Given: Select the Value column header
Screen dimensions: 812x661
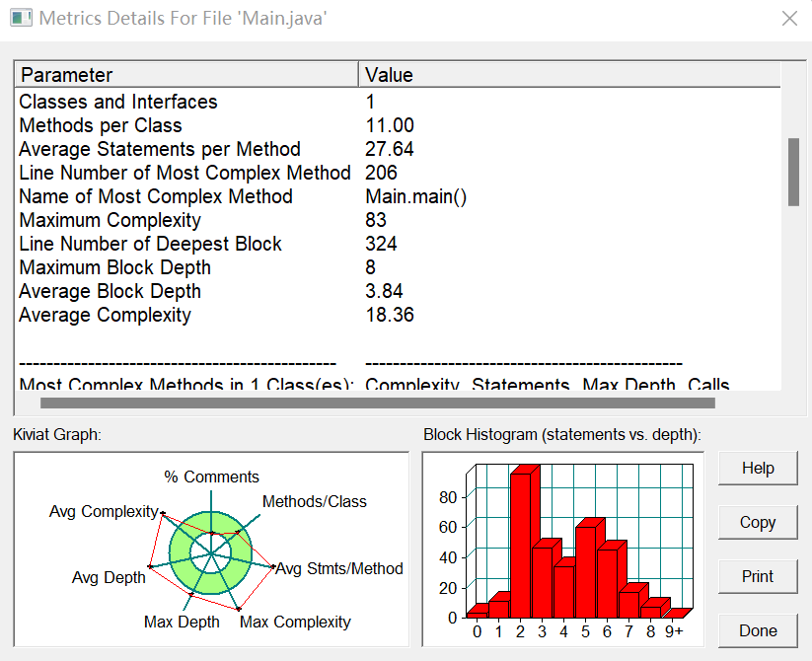Looking at the screenshot, I should click(x=569, y=75).
